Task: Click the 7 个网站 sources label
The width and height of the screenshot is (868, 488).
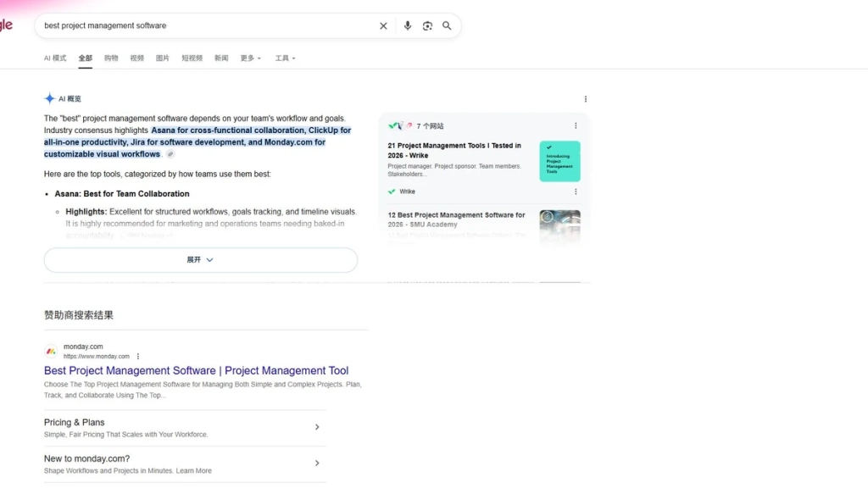Action: tap(430, 126)
